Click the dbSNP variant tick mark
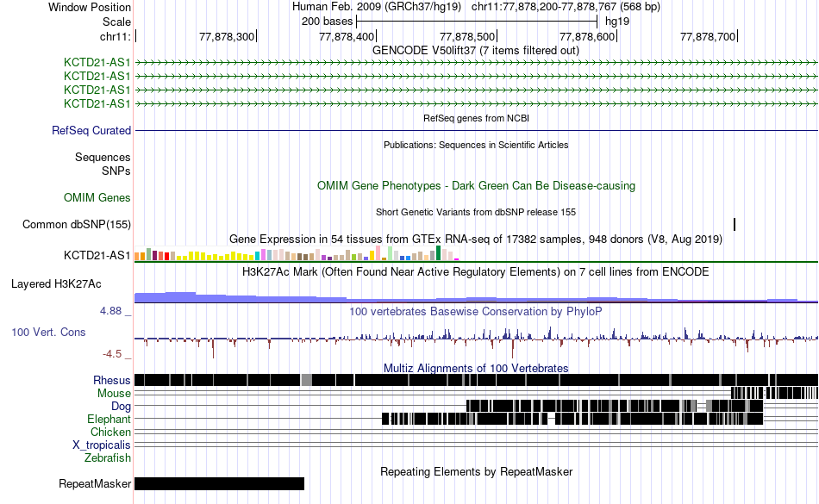819x504 pixels. 735,224
